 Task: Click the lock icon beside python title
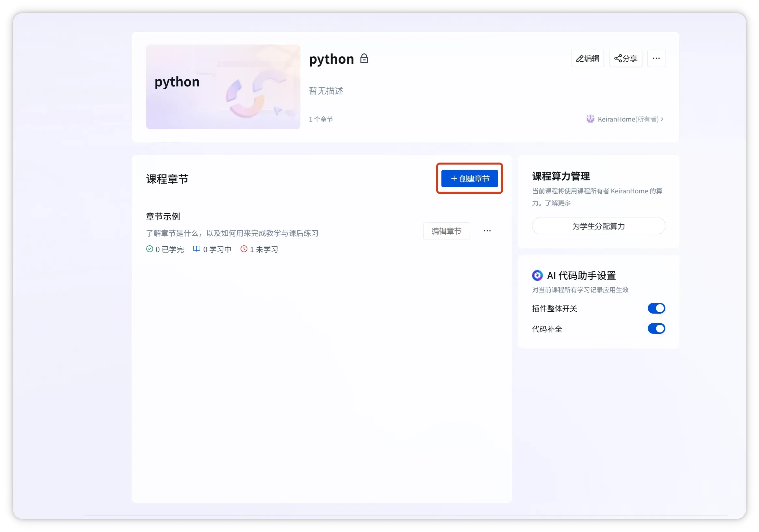pos(364,58)
